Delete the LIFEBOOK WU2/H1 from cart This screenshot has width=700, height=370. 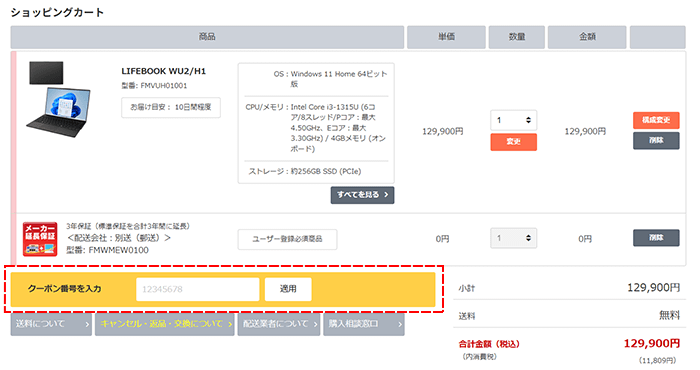tap(656, 141)
